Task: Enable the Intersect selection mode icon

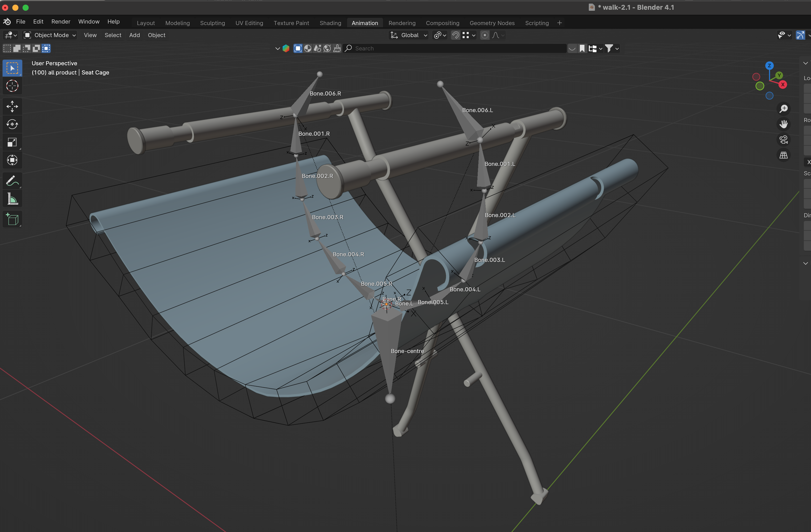Action: tap(46, 48)
